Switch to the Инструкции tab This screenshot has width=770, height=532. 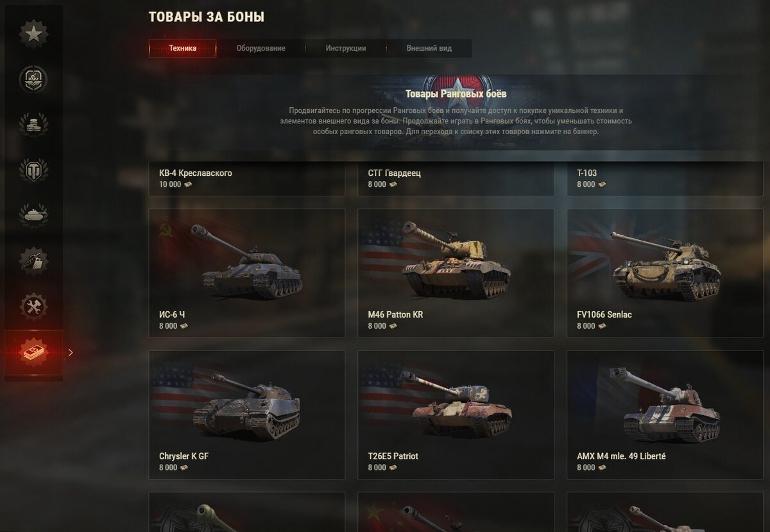click(x=345, y=48)
